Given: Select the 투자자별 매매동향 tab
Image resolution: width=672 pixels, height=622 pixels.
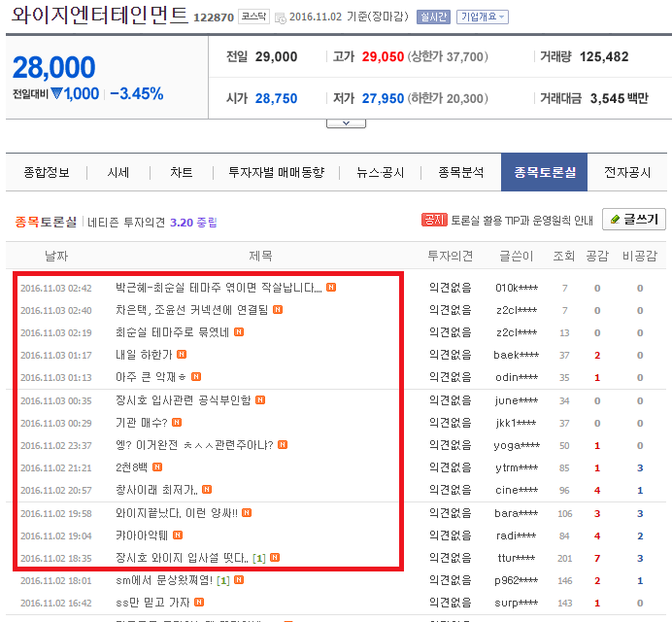Looking at the screenshot, I should (277, 172).
